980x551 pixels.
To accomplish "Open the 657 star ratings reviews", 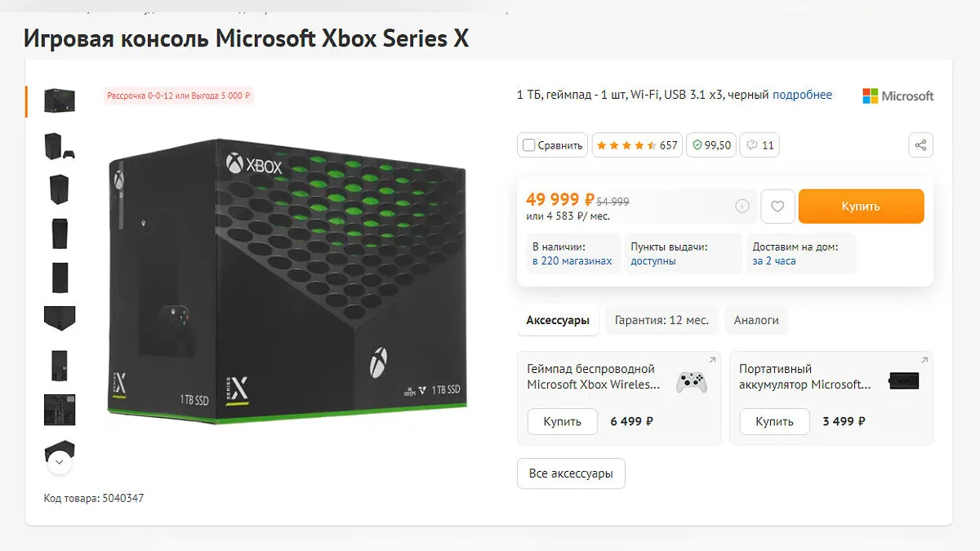I will (637, 145).
